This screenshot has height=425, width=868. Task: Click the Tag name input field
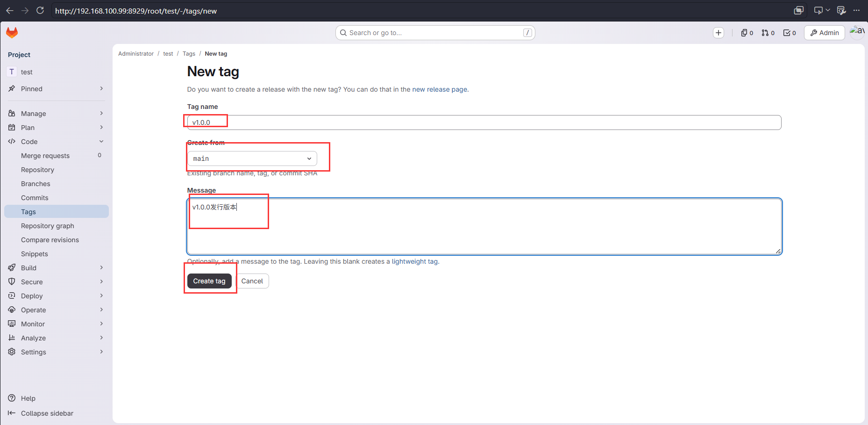point(484,122)
